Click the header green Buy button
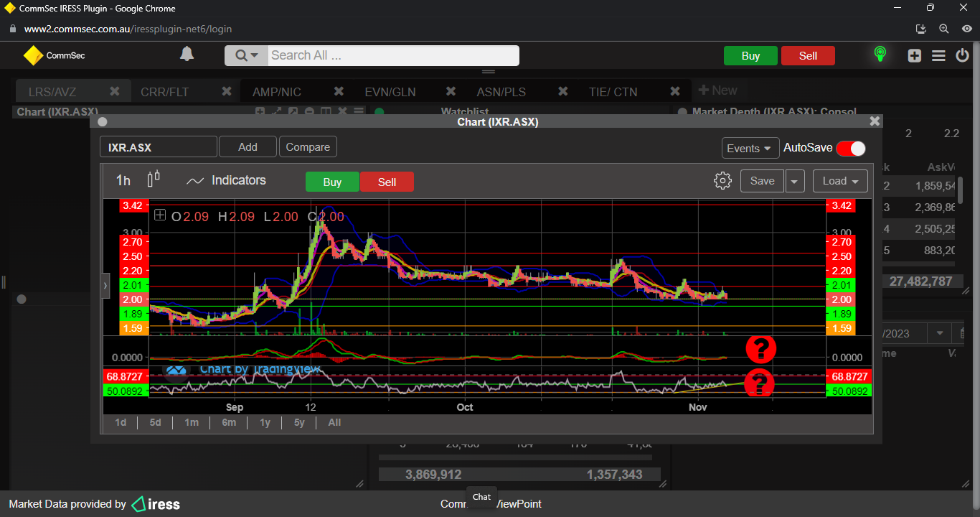Image resolution: width=980 pixels, height=517 pixels. [x=750, y=56]
